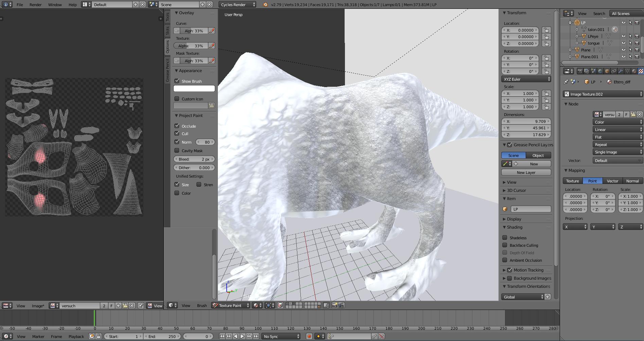This screenshot has height=341, width=644.
Task: Click plus icon to add new image
Action: click(118, 306)
